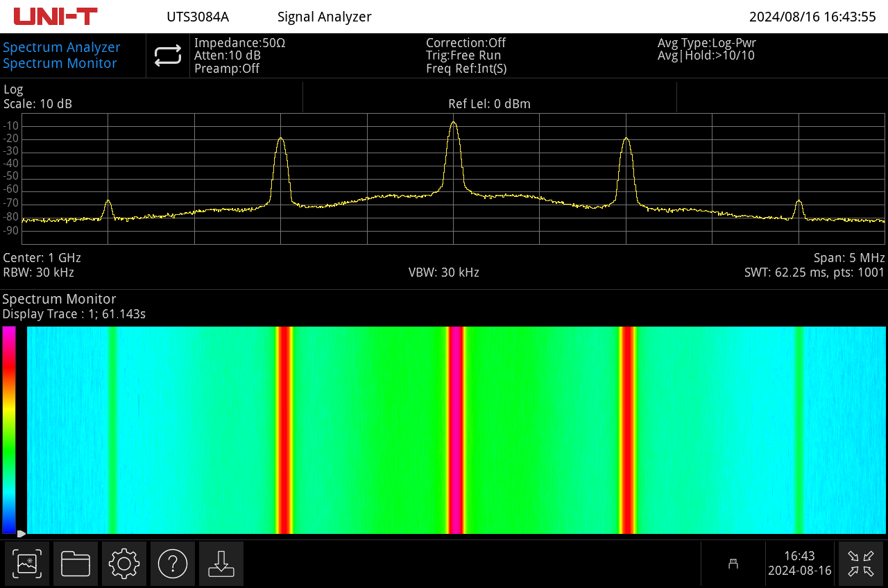The image size is (888, 588).
Task: Click the VBW 30 kHz readout
Action: [443, 273]
